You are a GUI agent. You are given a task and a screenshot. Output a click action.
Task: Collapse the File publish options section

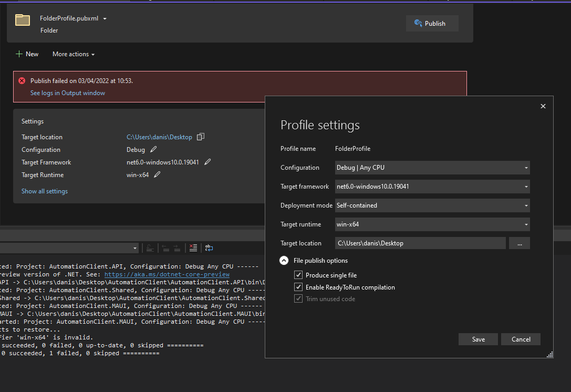(x=284, y=261)
